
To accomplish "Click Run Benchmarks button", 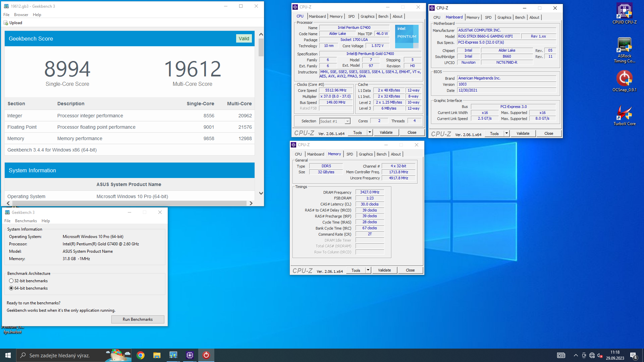I will (138, 319).
